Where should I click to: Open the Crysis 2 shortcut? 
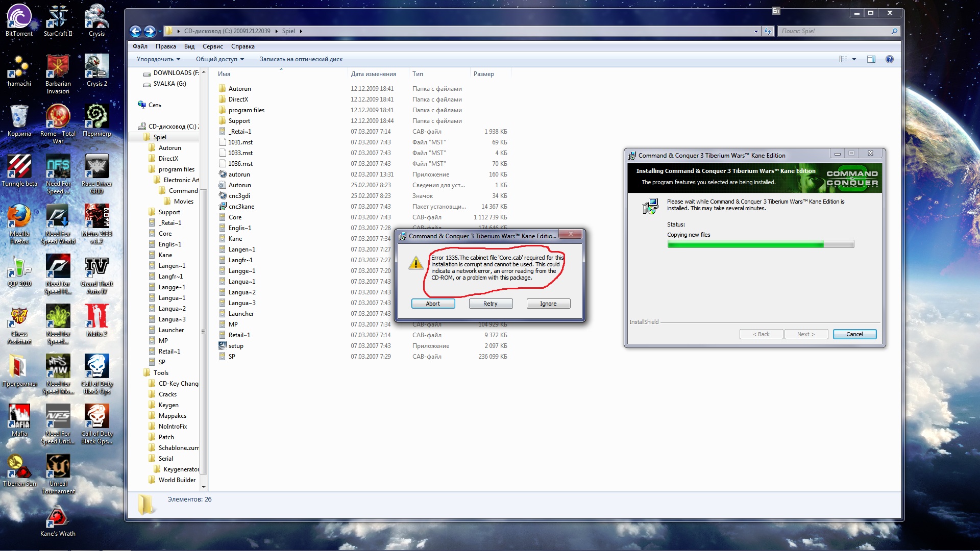(x=96, y=70)
